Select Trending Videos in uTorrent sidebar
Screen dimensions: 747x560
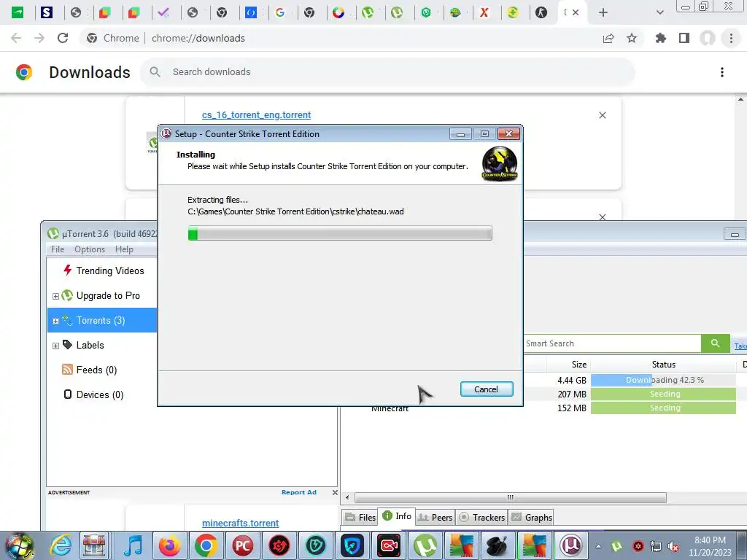109,271
